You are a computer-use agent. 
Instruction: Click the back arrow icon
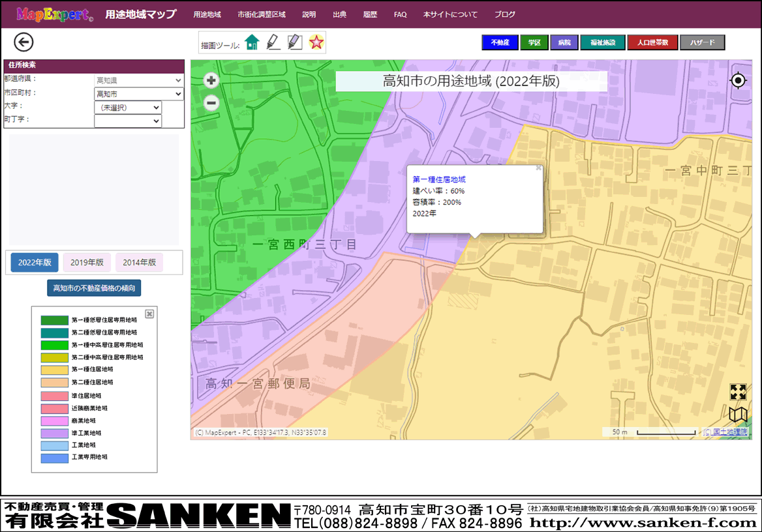(x=23, y=42)
